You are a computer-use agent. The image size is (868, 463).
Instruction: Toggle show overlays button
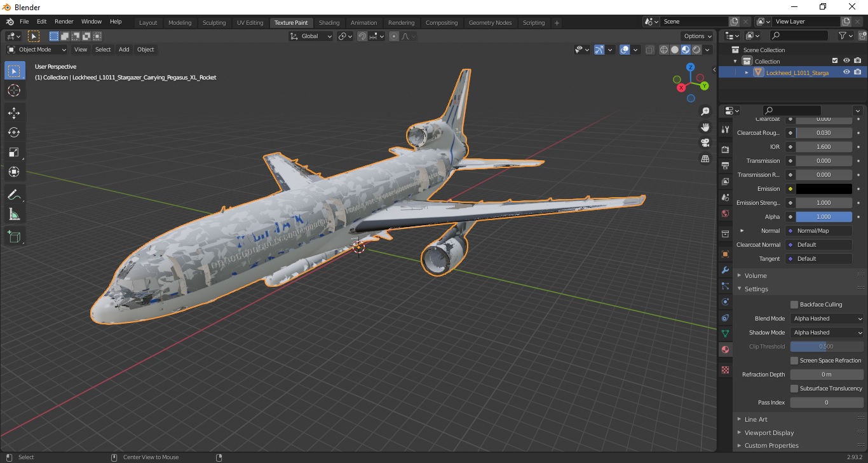625,50
